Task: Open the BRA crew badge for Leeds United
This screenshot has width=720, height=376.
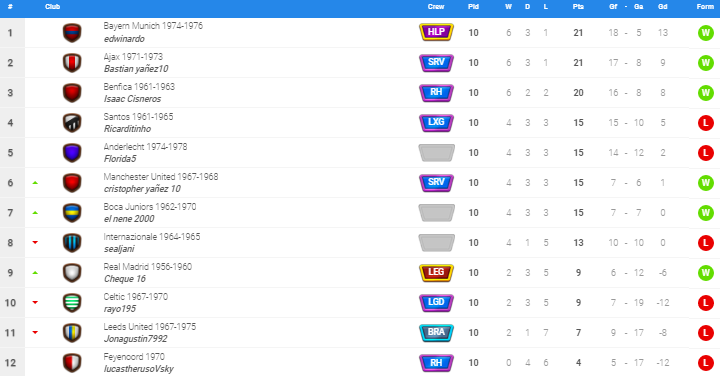Action: point(436,332)
